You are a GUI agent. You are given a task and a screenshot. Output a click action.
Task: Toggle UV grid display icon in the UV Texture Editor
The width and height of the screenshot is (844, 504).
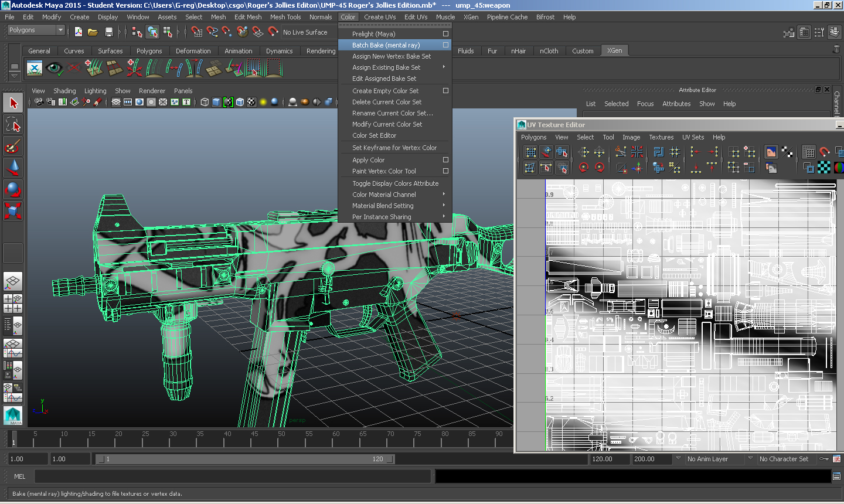point(809,152)
